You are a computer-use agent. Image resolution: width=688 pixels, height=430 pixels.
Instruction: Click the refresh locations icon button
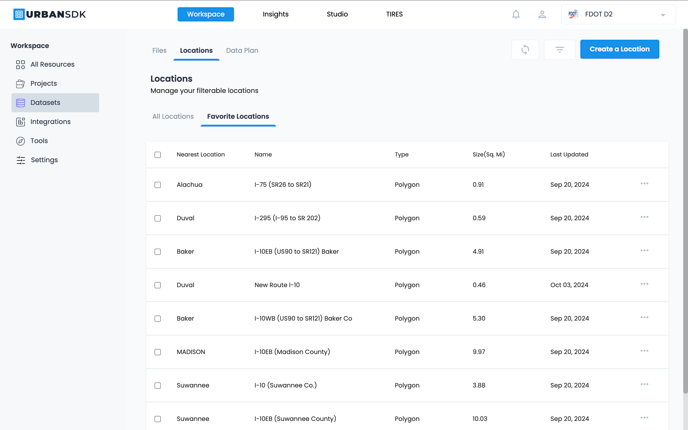[525, 49]
